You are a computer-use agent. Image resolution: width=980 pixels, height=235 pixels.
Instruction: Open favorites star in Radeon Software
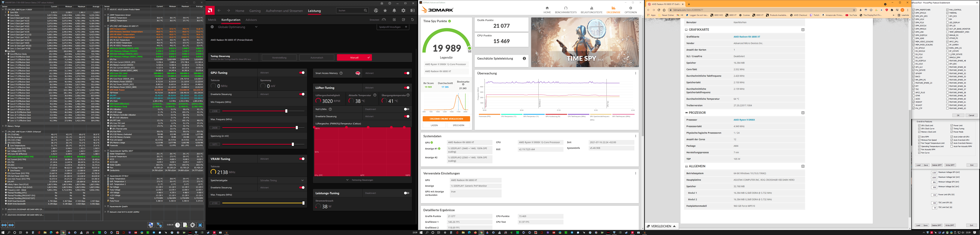pyautogui.click(x=385, y=10)
